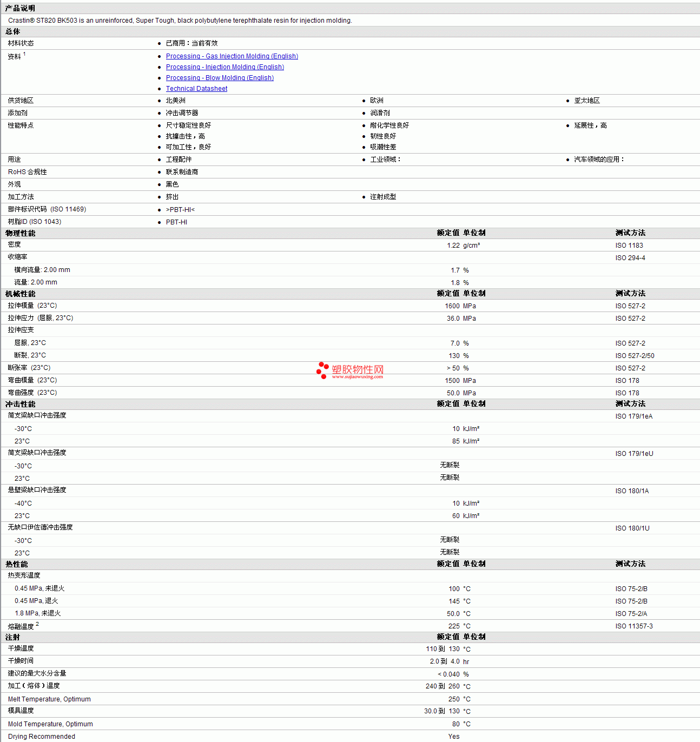Select the 汽车领域的应用 use entry
The image size is (700, 742).
coord(599,160)
